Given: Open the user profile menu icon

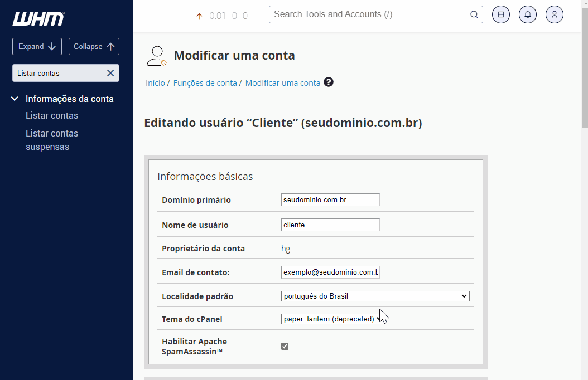Looking at the screenshot, I should pos(555,14).
